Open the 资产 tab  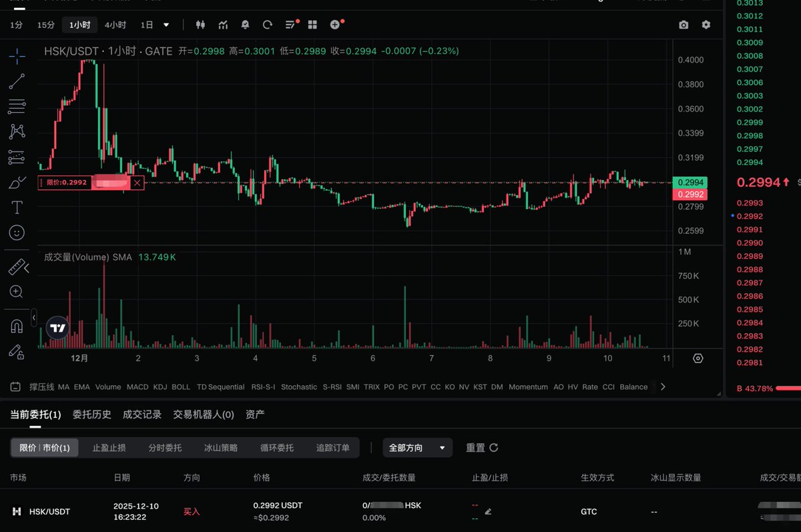point(255,415)
